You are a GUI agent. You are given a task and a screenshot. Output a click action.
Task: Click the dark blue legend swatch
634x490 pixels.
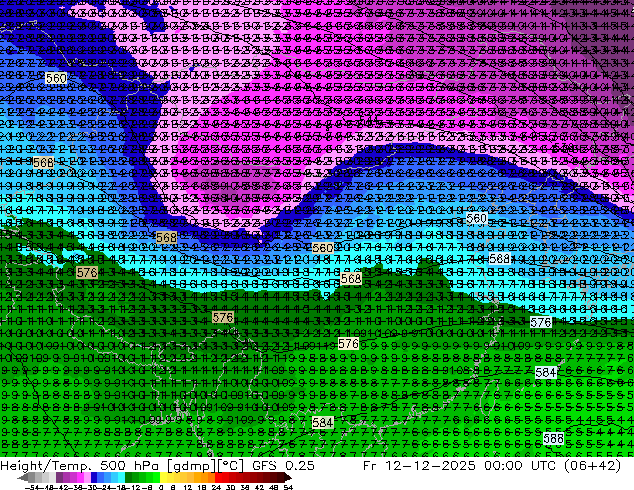[94, 477]
